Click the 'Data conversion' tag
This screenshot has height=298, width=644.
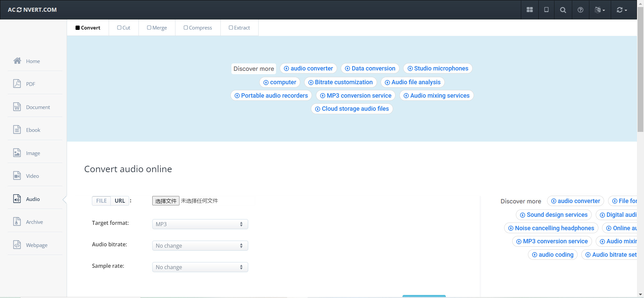(370, 68)
